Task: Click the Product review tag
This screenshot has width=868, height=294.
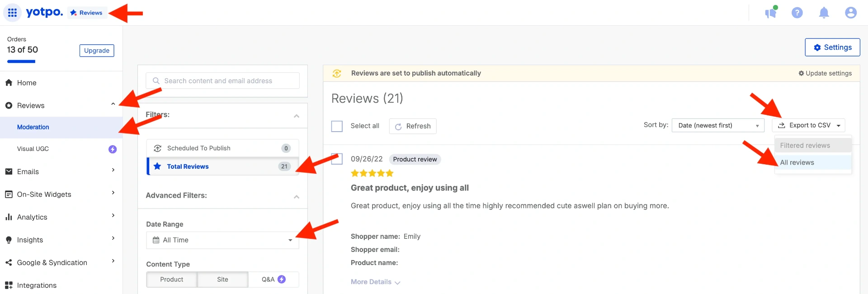Action: [x=415, y=159]
